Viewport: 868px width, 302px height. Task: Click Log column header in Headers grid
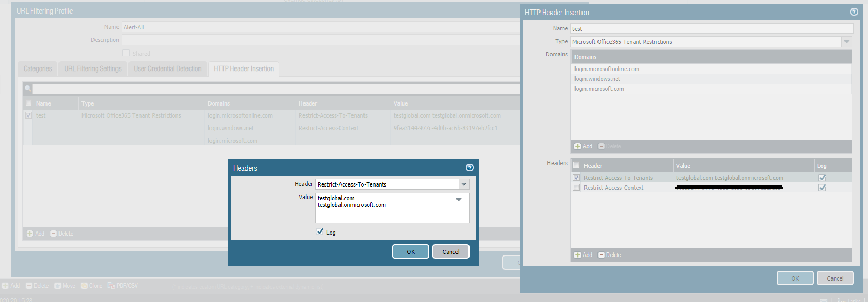coord(833,165)
